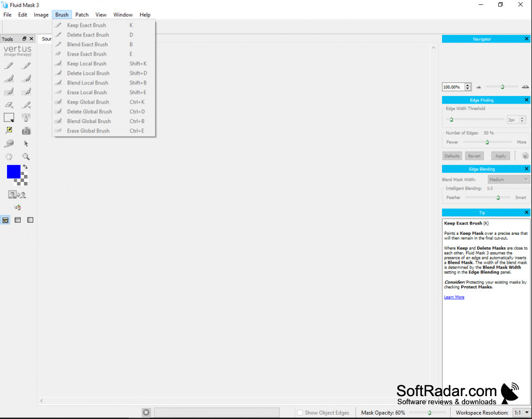Select the Keep Global Brush tool in Tools panel
532x419 pixels.
9,92
